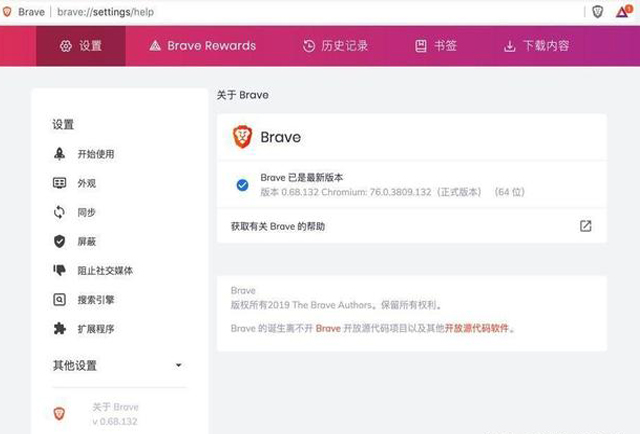Click the download arrow icon in the 下载内容 tab

coord(509,46)
